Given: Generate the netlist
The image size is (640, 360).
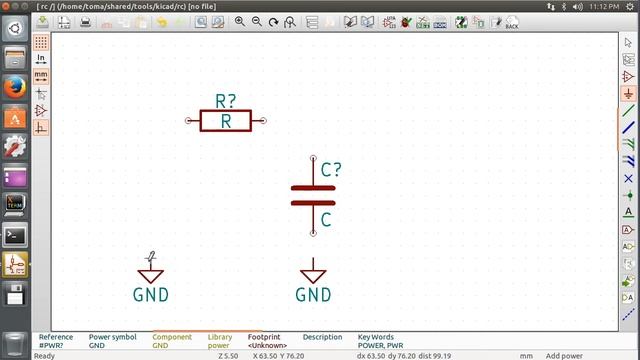Looking at the screenshot, I should 423,22.
